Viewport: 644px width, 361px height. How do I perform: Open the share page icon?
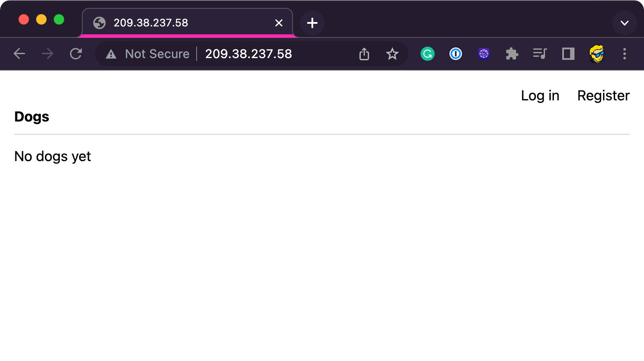click(x=364, y=54)
